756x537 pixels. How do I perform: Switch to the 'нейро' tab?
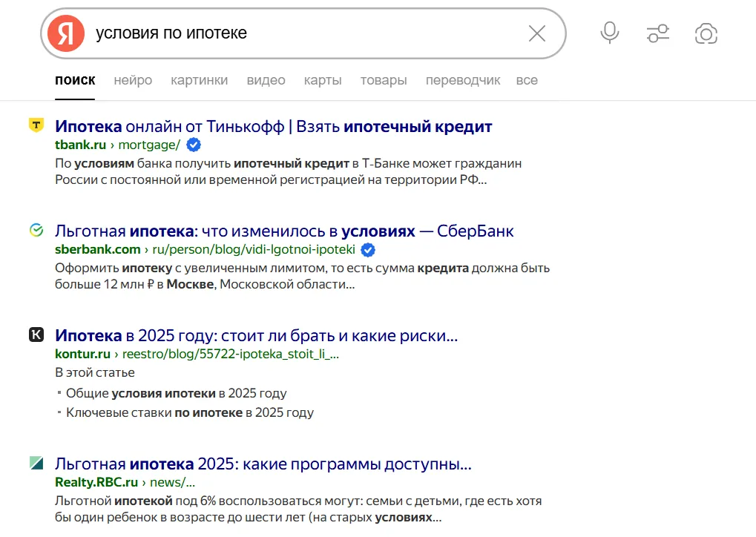[x=133, y=80]
